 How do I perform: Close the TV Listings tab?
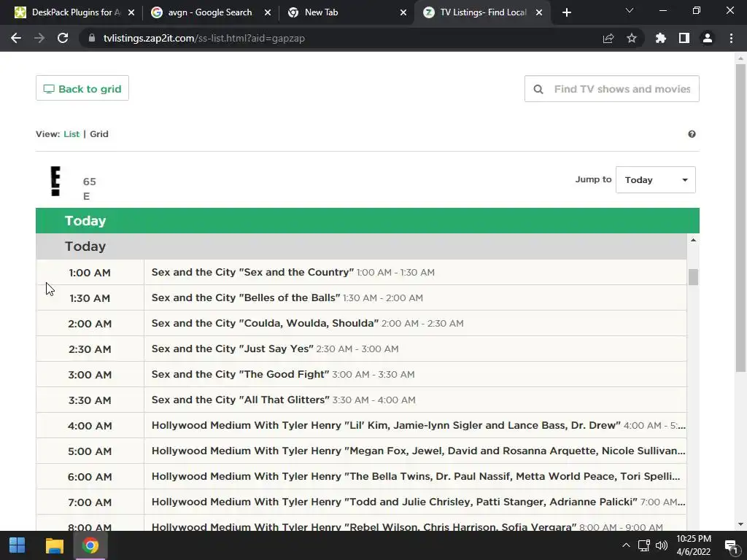[x=539, y=12]
